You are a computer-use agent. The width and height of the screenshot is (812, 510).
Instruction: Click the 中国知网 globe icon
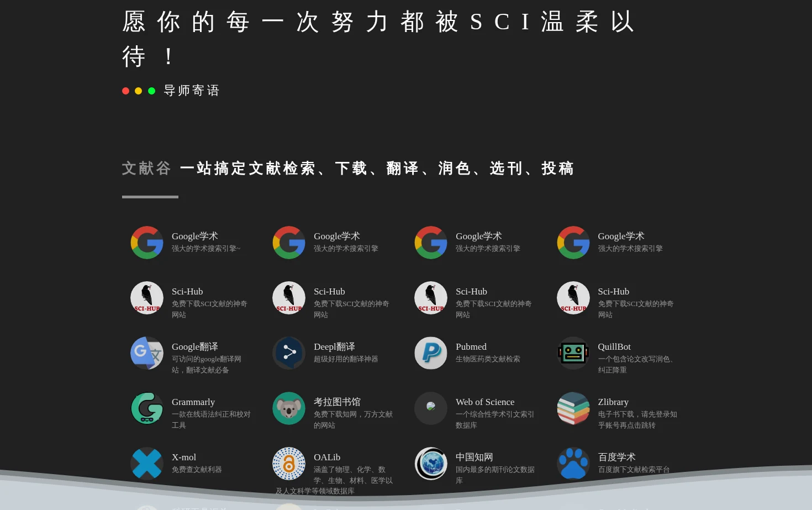[431, 464]
